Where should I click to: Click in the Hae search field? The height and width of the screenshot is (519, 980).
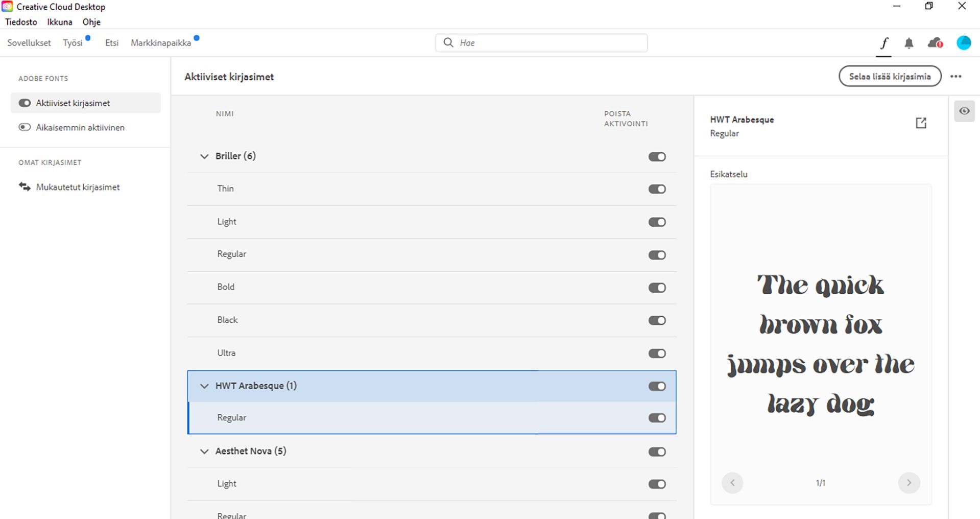click(541, 43)
